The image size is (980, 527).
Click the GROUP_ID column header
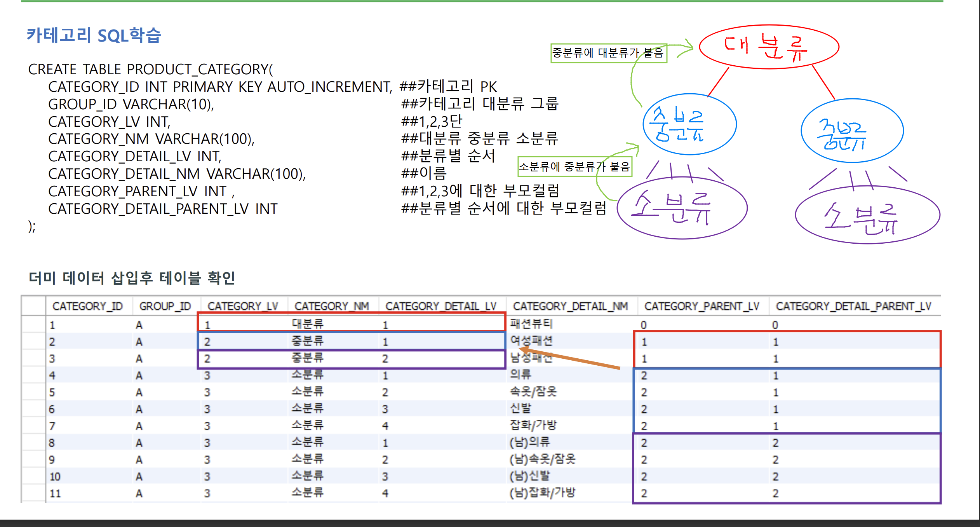[165, 307]
